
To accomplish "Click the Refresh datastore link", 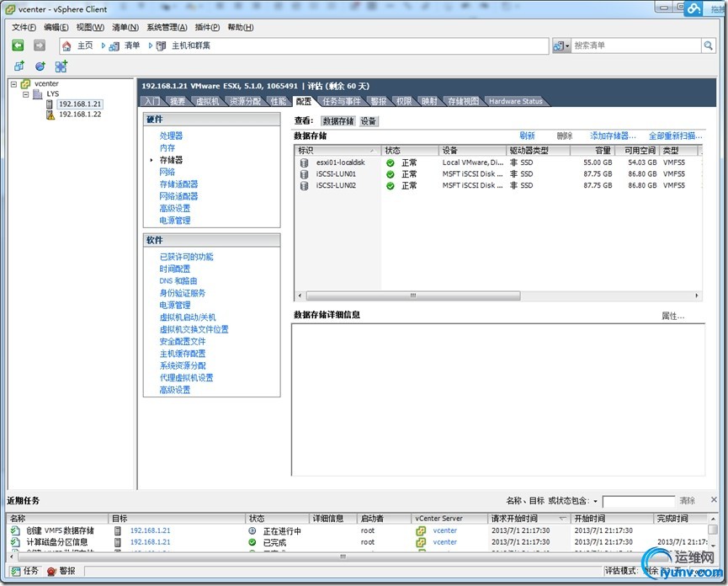I will [527, 136].
